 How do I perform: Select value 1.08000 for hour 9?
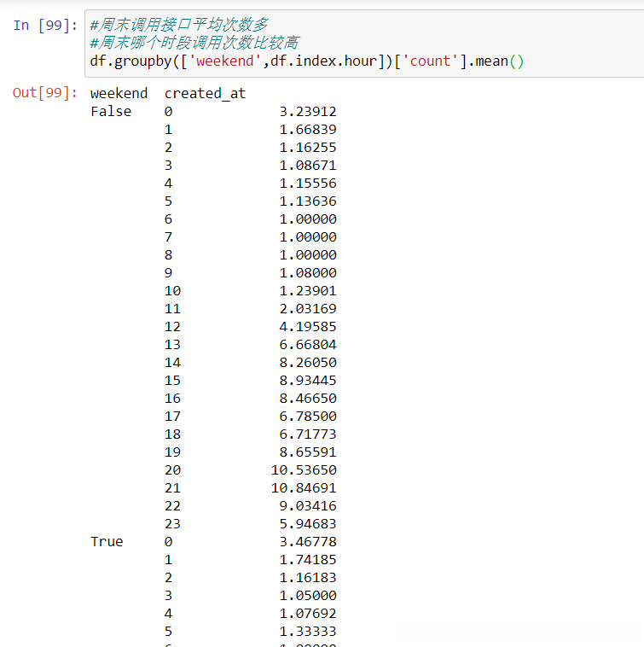pyautogui.click(x=308, y=273)
